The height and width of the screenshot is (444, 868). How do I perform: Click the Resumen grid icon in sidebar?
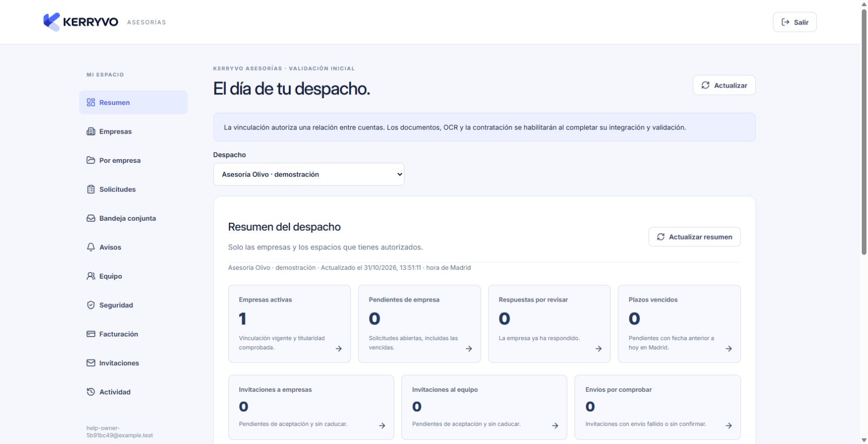click(91, 102)
